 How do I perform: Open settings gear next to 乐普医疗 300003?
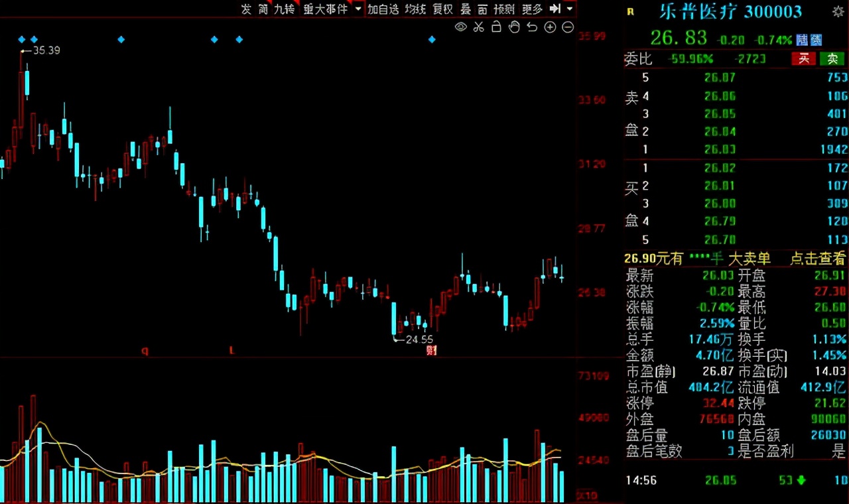[x=838, y=11]
